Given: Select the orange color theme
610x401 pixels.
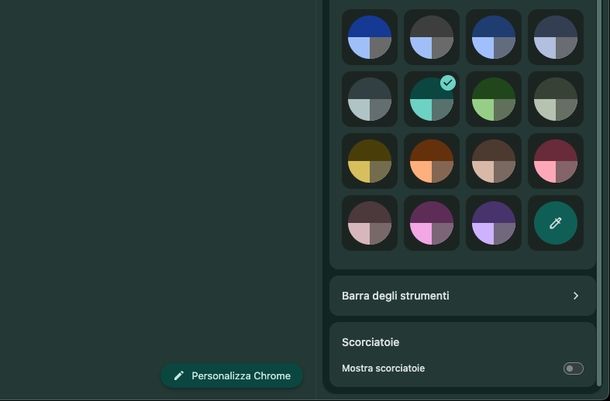Looking at the screenshot, I should [x=432, y=161].
